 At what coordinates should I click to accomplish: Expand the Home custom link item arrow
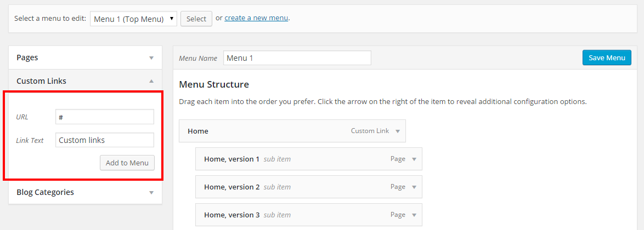[x=398, y=131]
